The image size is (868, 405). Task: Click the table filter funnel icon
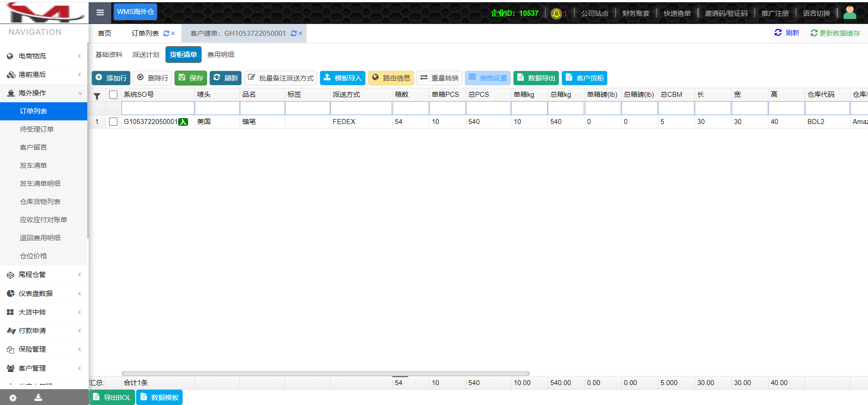pos(97,96)
